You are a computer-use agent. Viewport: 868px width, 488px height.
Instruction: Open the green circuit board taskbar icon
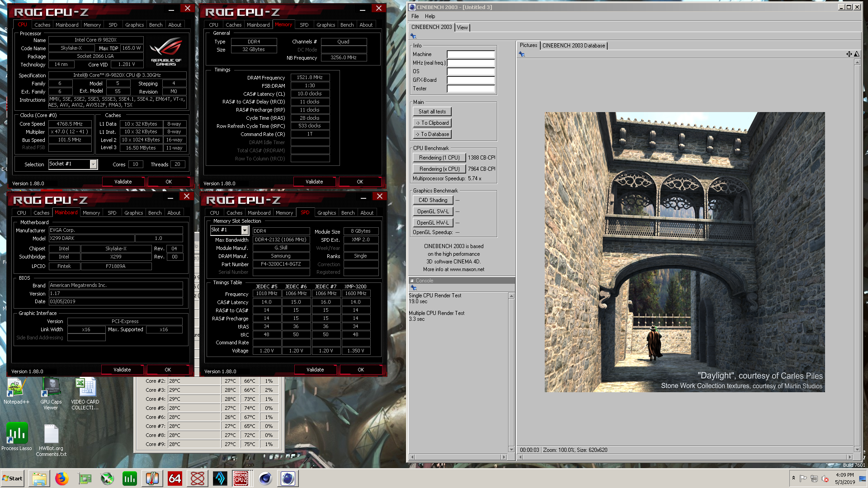[84, 479]
